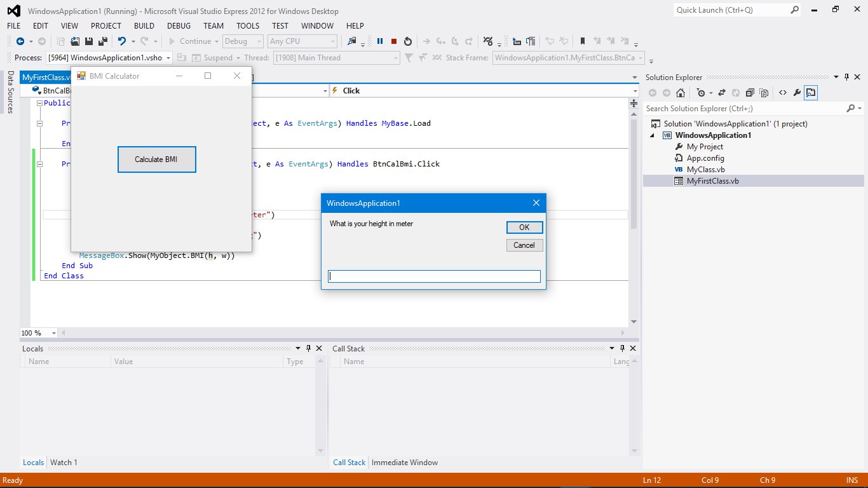The width and height of the screenshot is (868, 488).
Task: Click the Show All Files icon
Action: point(764,93)
